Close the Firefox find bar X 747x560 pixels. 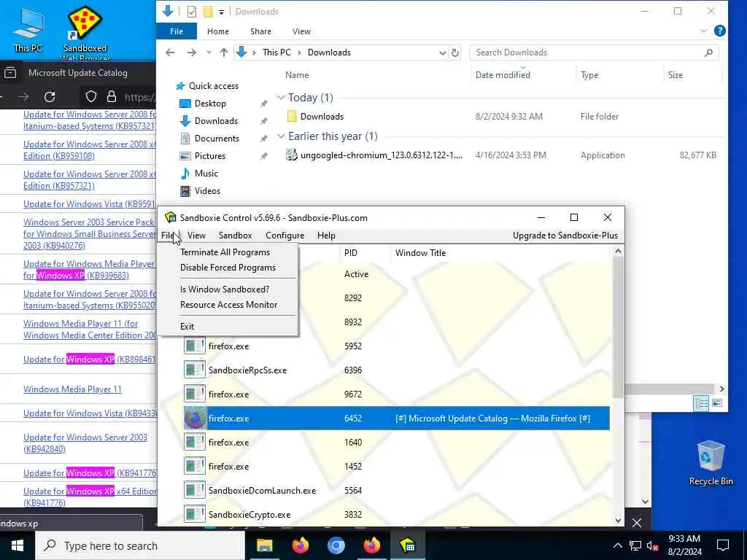click(x=636, y=523)
